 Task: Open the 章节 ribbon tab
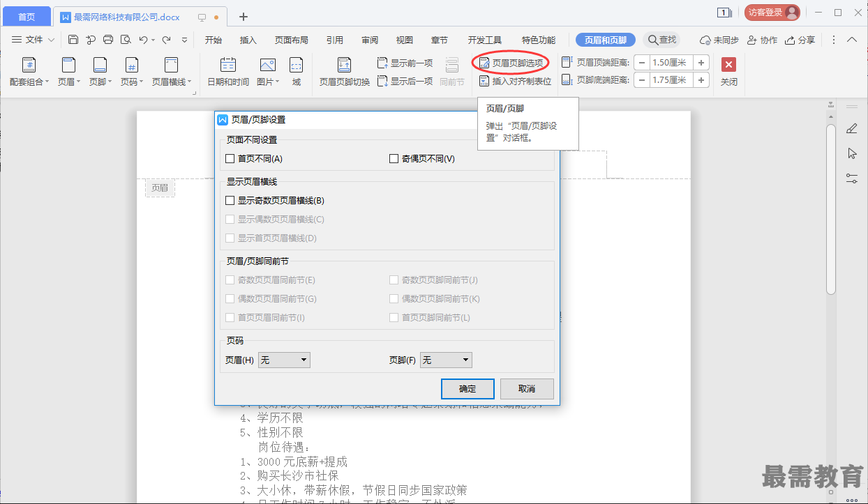(440, 40)
